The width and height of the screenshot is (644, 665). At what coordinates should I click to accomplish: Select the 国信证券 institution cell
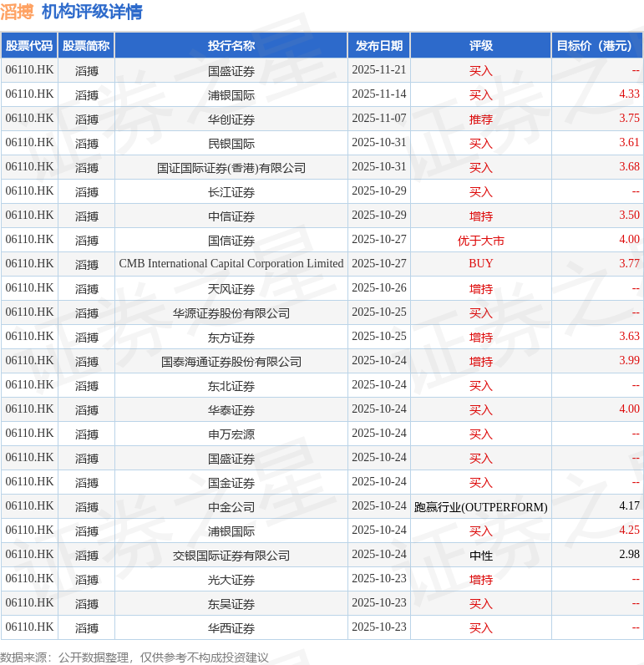231,241
